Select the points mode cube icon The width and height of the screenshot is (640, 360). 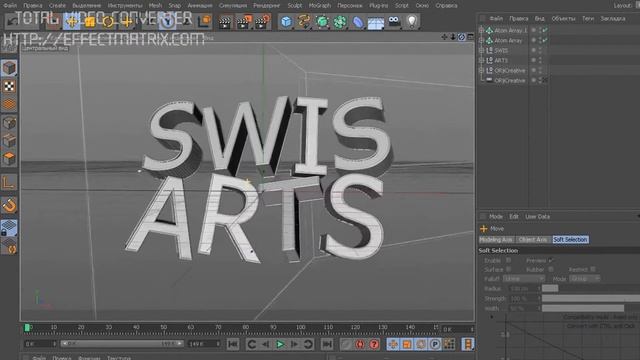pyautogui.click(x=9, y=122)
